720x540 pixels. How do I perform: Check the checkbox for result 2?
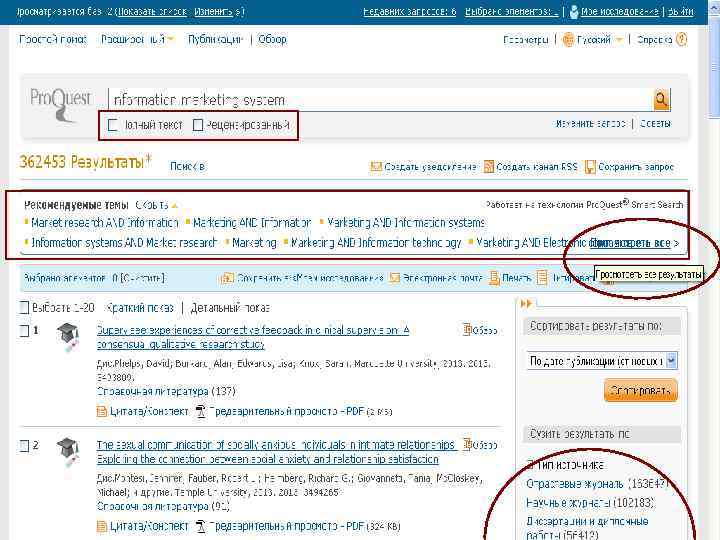[24, 445]
